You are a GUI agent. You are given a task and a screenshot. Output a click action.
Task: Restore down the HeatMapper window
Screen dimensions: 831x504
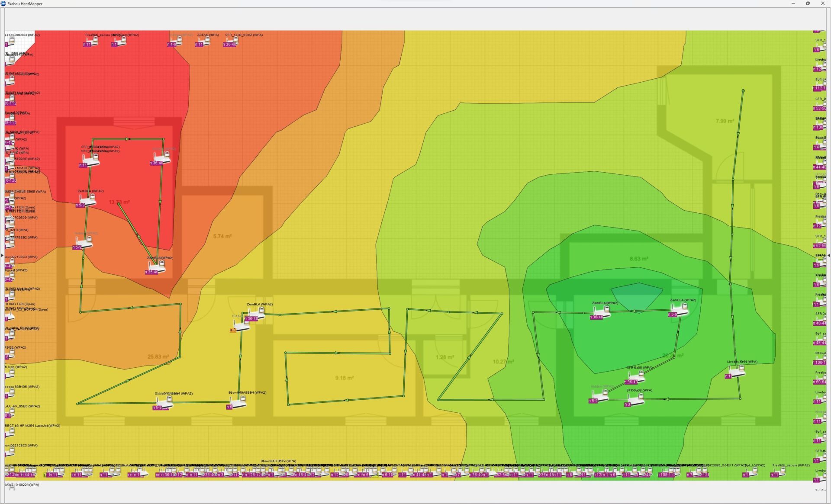pyautogui.click(x=808, y=3)
